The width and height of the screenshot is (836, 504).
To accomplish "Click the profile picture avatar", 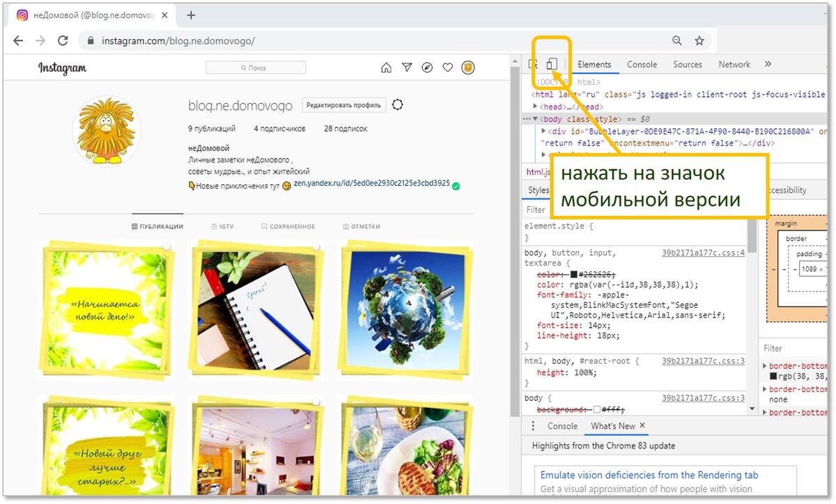I will click(107, 130).
